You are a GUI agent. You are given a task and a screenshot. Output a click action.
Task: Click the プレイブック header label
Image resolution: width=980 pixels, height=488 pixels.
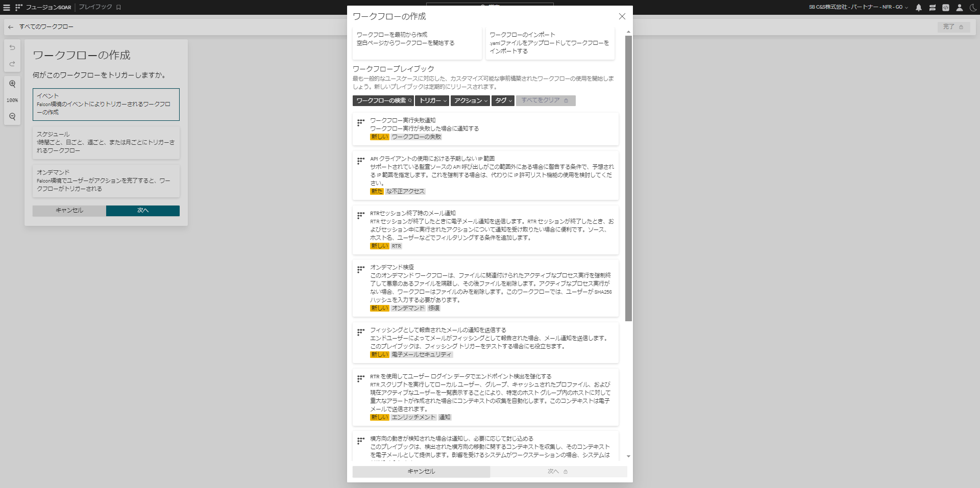(95, 7)
